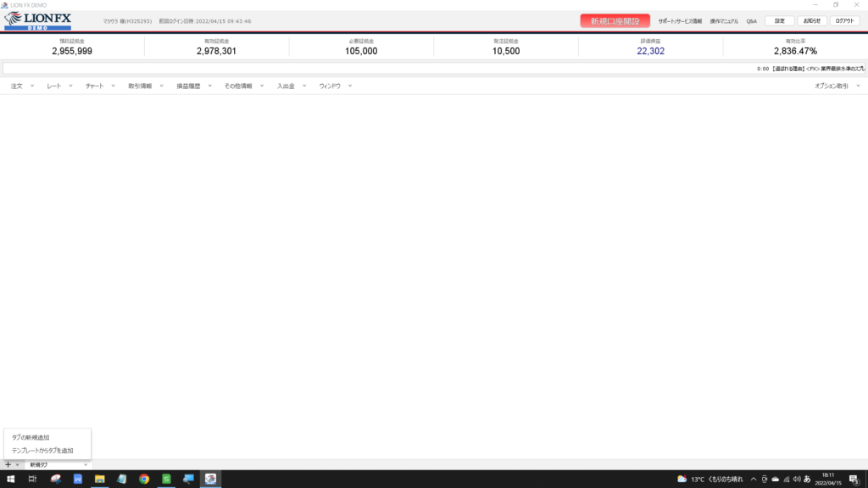Click the weather icon in the taskbar

pos(682,480)
